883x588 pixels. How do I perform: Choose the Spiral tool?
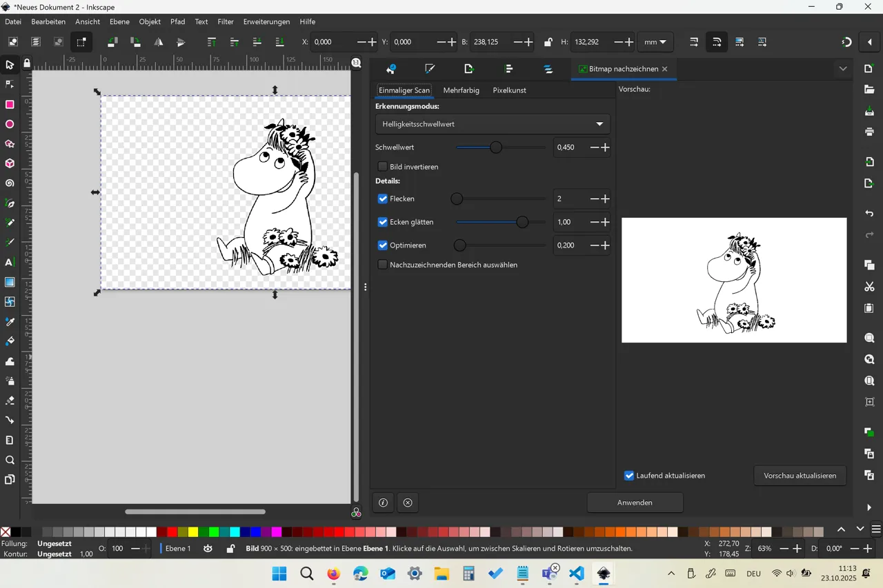[10, 184]
